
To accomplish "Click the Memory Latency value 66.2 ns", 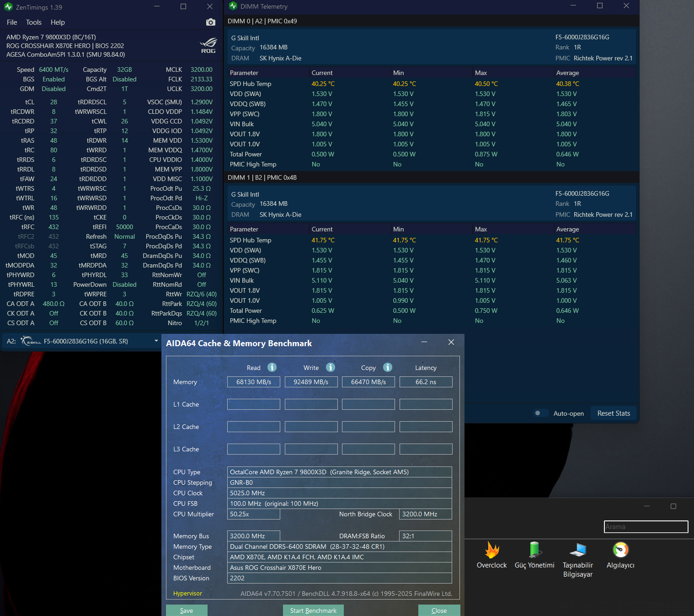I will tap(426, 382).
